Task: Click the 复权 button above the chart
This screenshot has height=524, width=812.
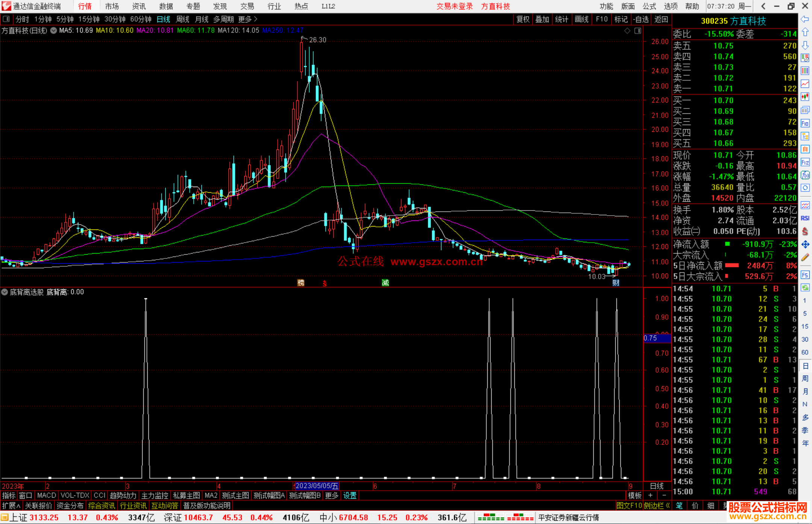Action: pyautogui.click(x=523, y=19)
